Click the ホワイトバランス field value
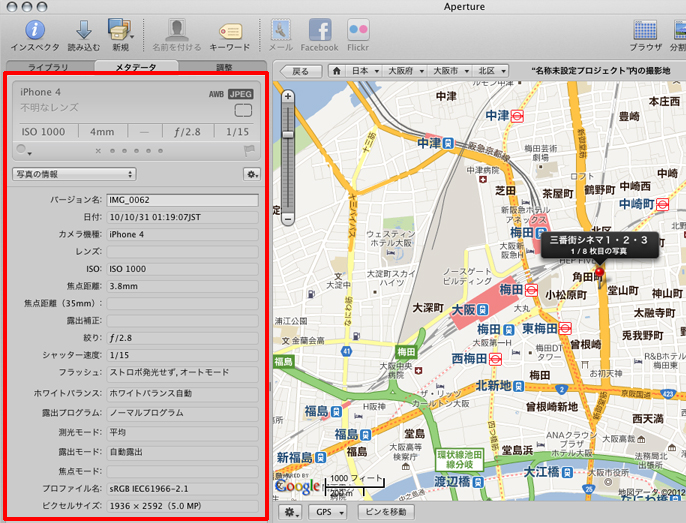Screen dimensions: 686x523 tap(182, 394)
